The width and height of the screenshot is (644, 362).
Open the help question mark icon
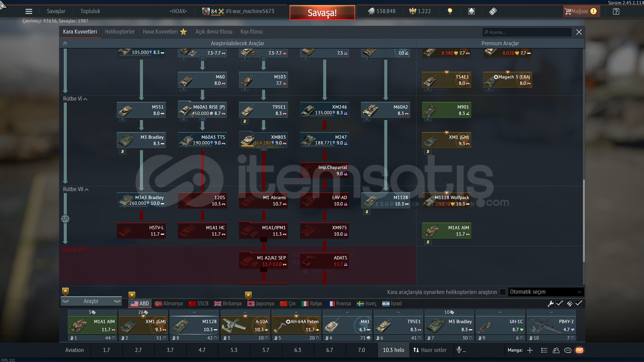point(616,11)
